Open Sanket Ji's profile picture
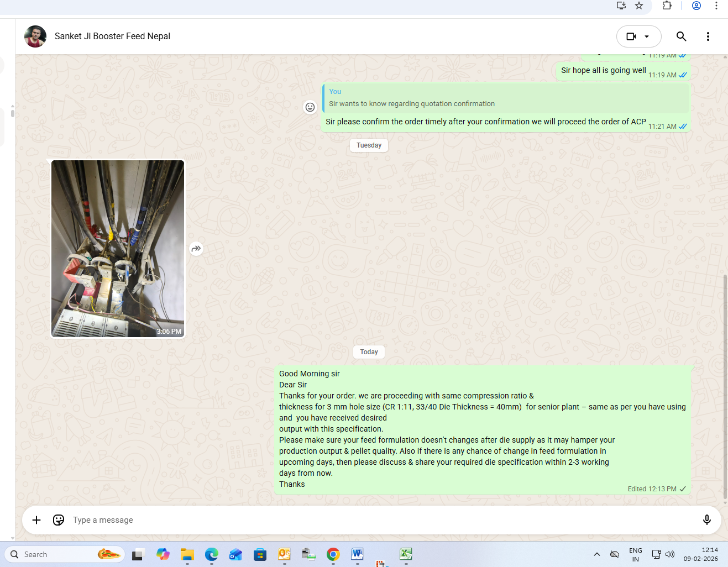The height and width of the screenshot is (567, 728). (35, 36)
